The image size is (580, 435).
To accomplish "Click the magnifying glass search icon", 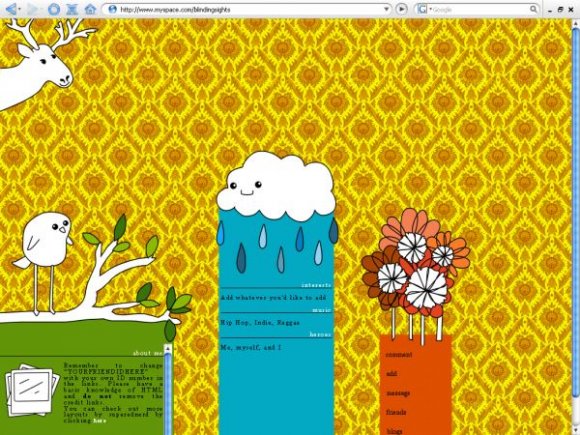I will pyautogui.click(x=533, y=9).
